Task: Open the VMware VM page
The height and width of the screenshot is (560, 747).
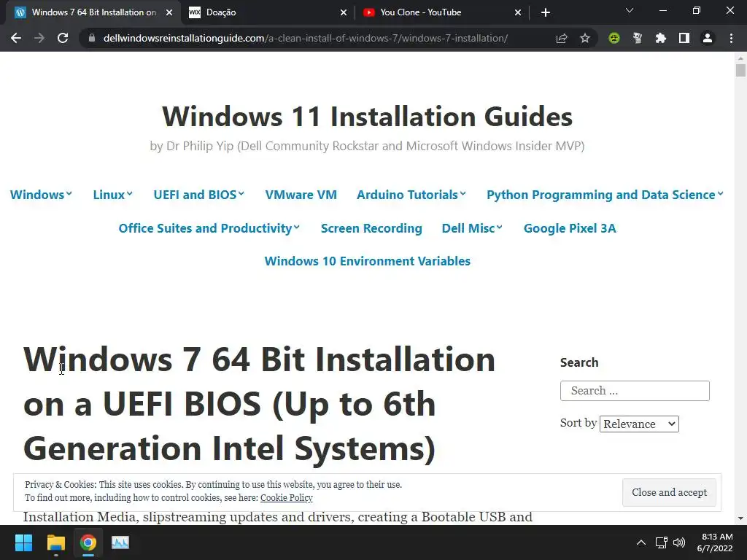Action: [301, 195]
